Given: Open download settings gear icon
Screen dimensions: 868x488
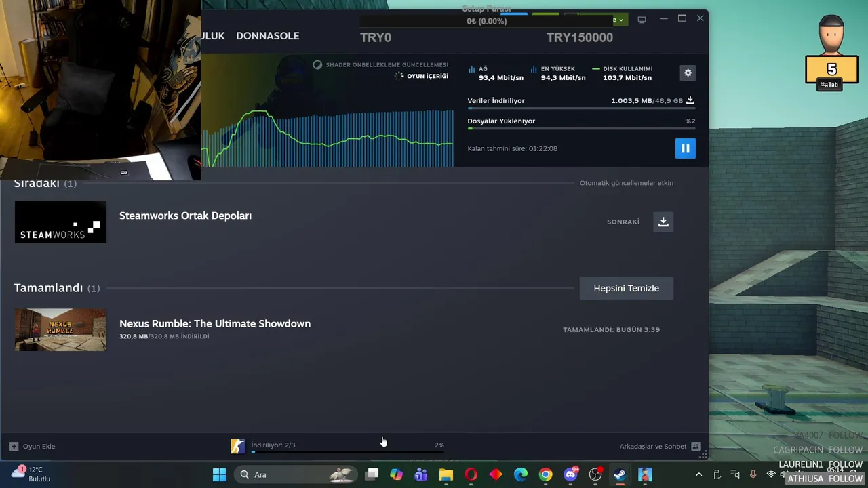Looking at the screenshot, I should [688, 73].
